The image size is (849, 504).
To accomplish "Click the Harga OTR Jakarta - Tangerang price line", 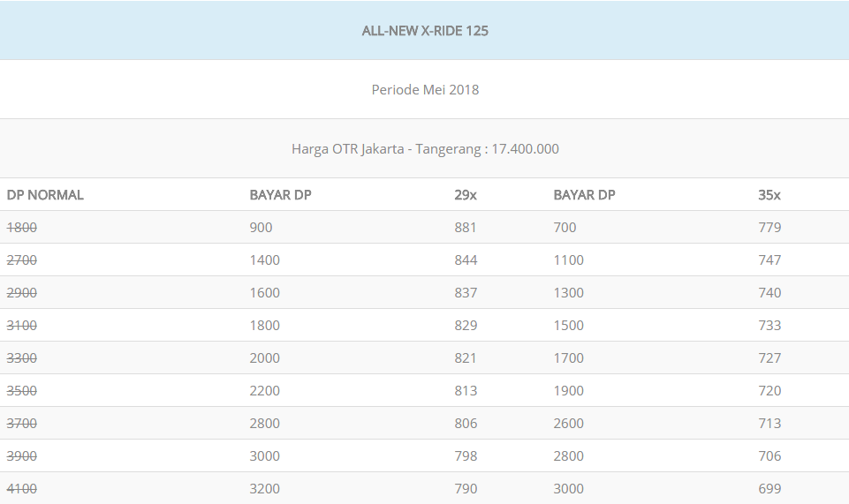I will tap(425, 148).
